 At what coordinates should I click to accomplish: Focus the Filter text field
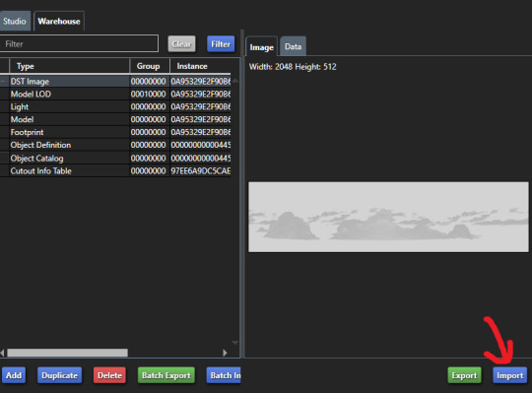pyautogui.click(x=79, y=43)
